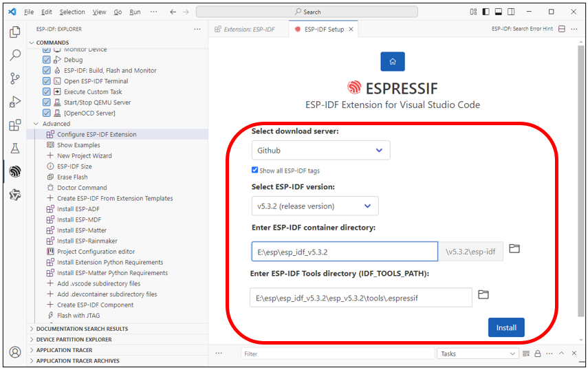Open the Github download server dropdown
Viewport: 588px width, 370px height.
pos(320,151)
